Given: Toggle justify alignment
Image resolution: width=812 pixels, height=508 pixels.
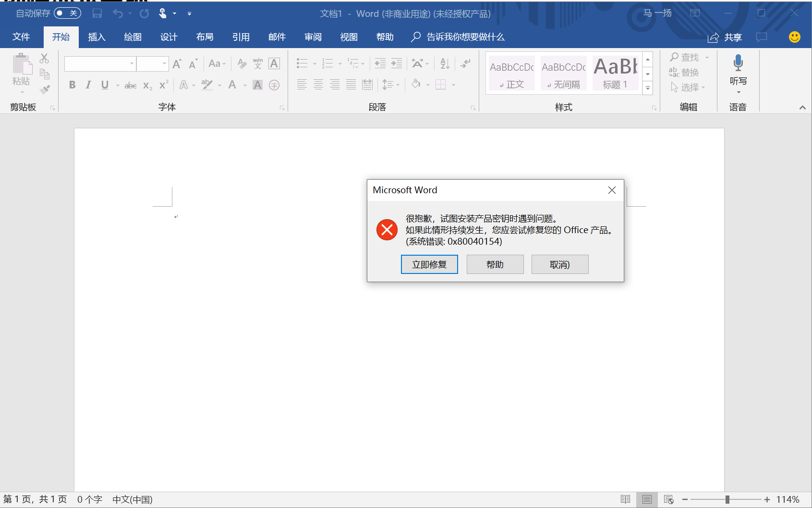Looking at the screenshot, I should (351, 85).
